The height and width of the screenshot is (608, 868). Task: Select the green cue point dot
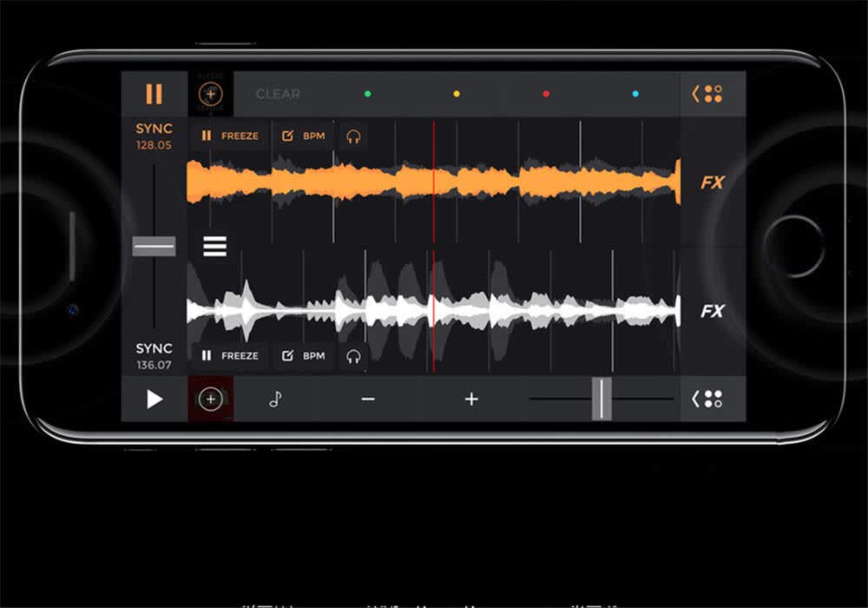tap(367, 94)
